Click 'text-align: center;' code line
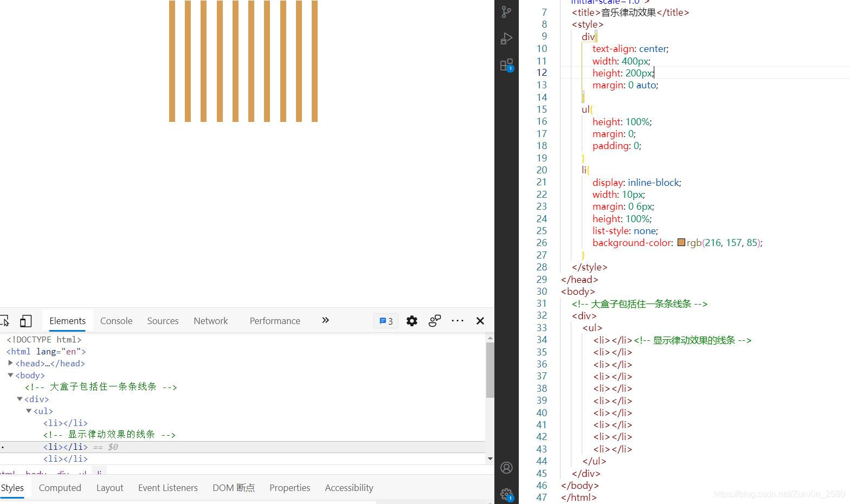 630,49
